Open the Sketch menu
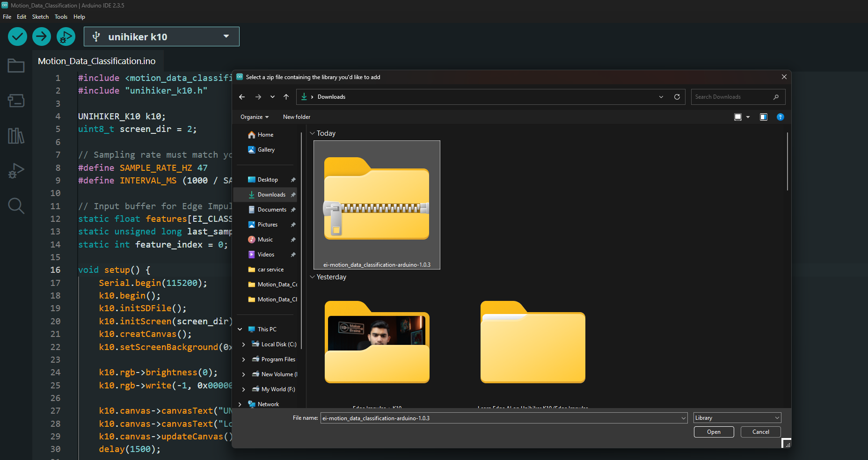The image size is (868, 460). 40,17
